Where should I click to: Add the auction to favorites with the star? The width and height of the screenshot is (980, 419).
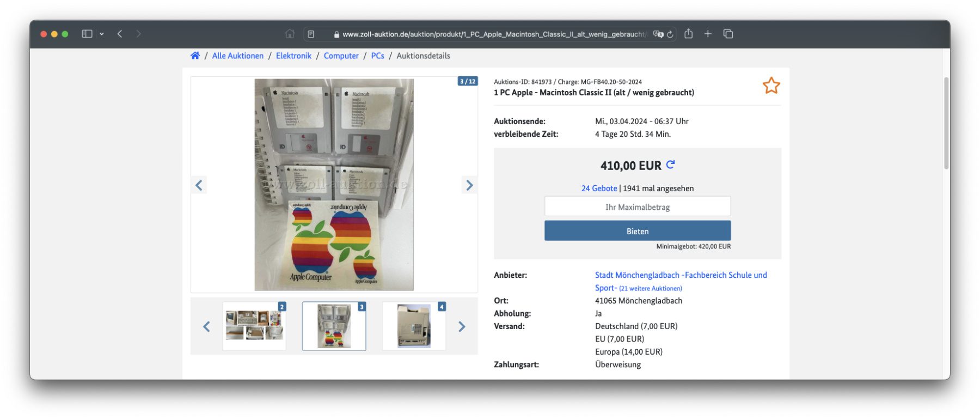(x=771, y=86)
